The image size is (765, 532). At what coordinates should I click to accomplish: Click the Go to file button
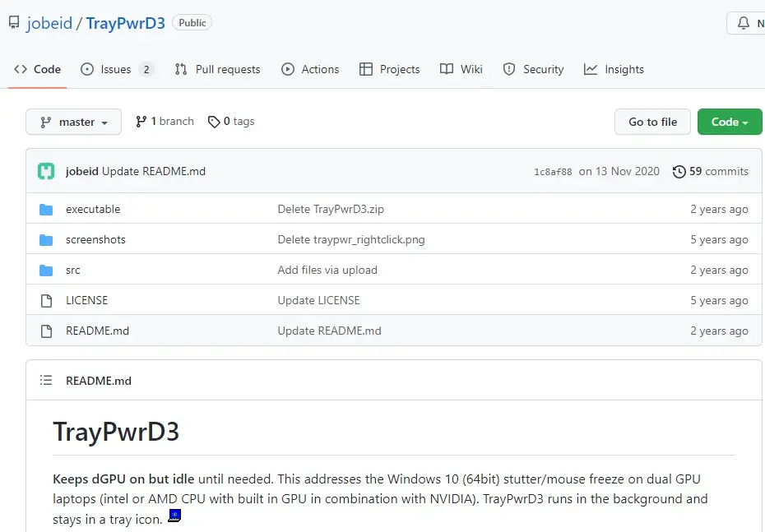pos(652,122)
